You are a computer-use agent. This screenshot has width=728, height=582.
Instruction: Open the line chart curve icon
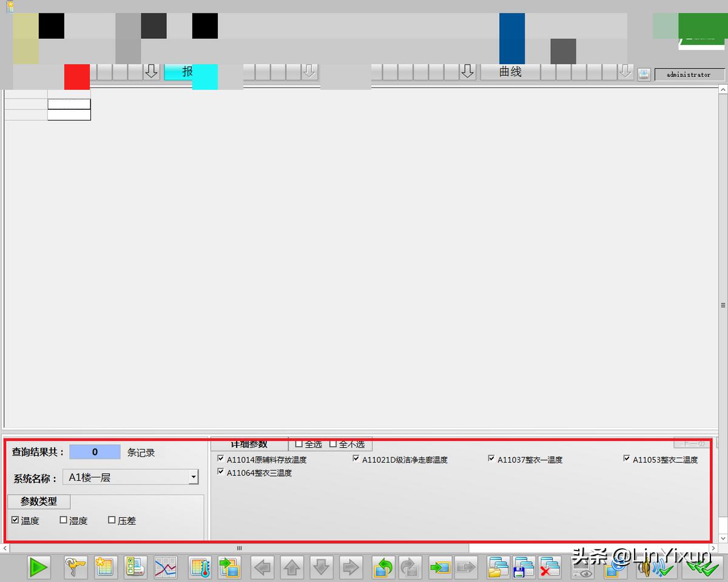tap(165, 567)
